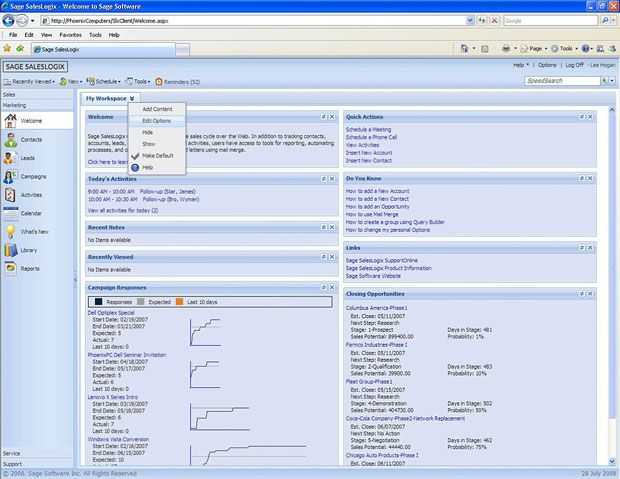Minimize the Welcome panel
Viewport: 620px width, 479px height.
324,117
